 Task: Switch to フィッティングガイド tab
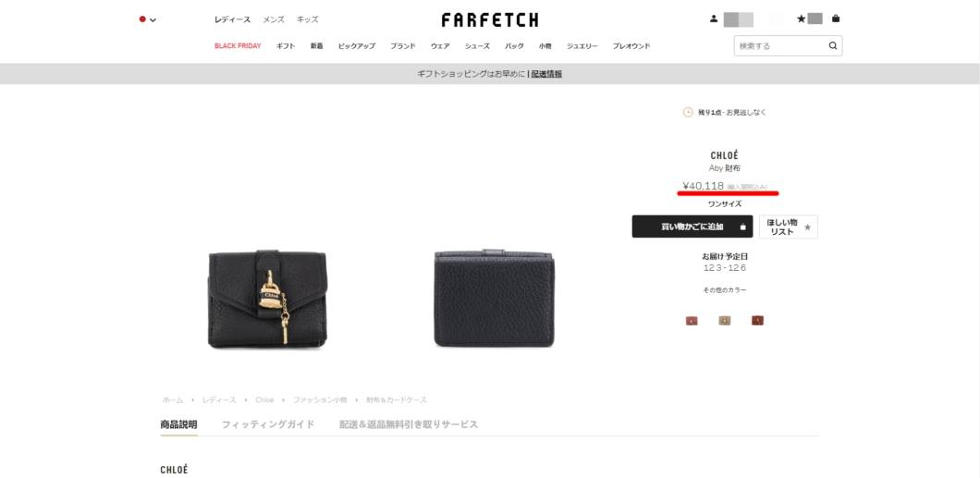click(x=268, y=424)
